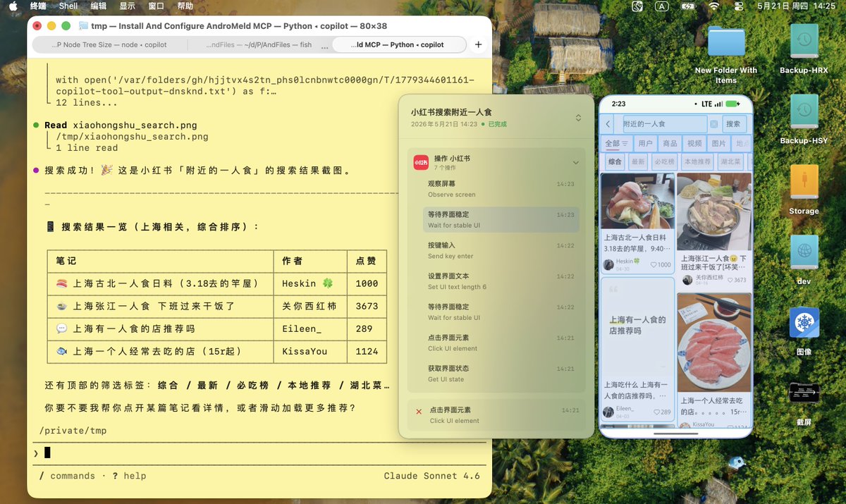Collapse the 操作 小红书 operations group
846x504 pixels.
click(576, 163)
